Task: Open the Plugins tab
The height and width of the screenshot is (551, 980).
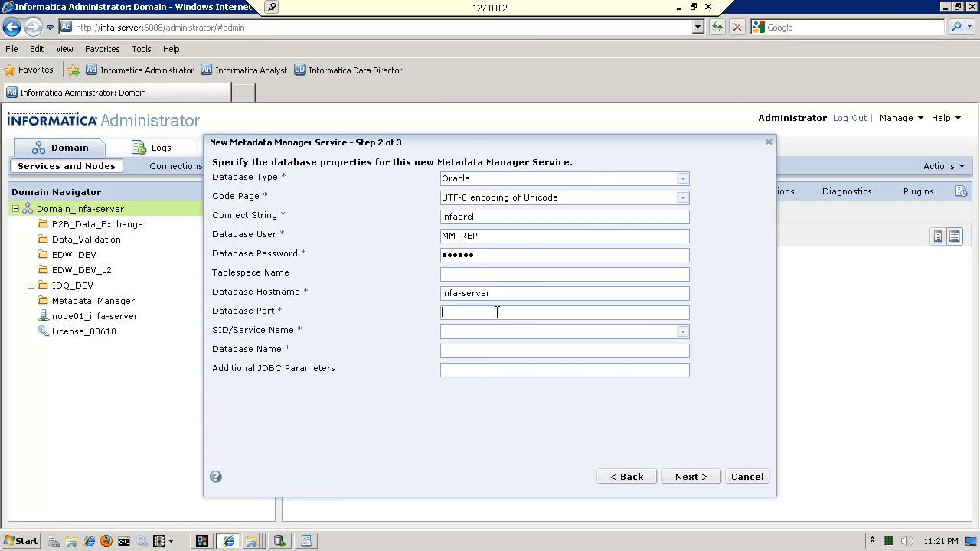Action: (x=918, y=191)
